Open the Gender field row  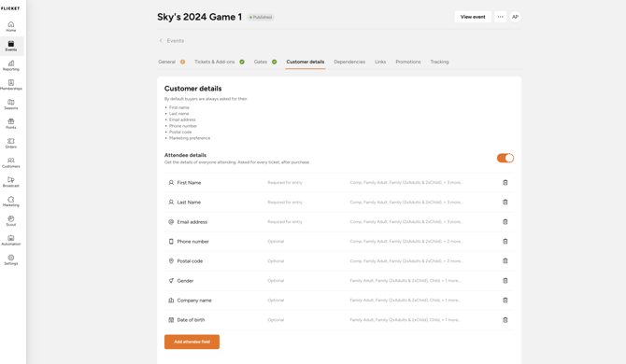pos(339,281)
